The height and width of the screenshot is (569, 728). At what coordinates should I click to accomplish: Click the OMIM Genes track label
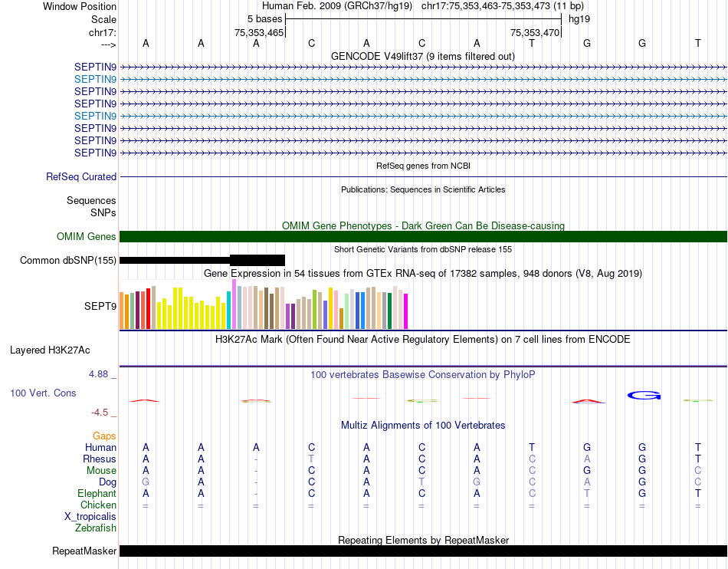point(86,236)
